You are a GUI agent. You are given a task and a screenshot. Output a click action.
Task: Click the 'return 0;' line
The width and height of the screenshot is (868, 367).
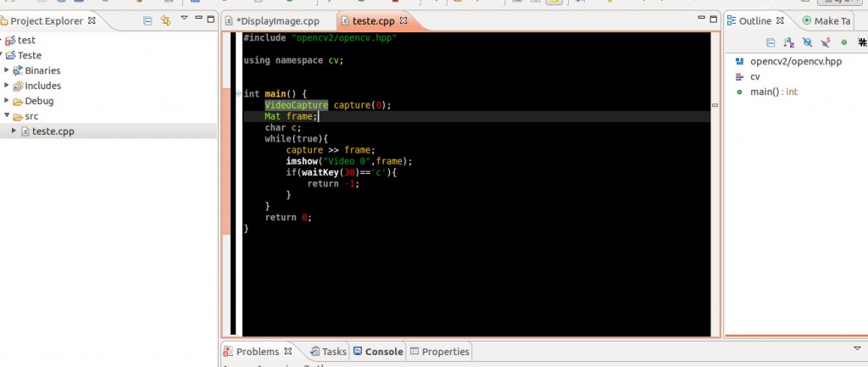[x=288, y=218]
